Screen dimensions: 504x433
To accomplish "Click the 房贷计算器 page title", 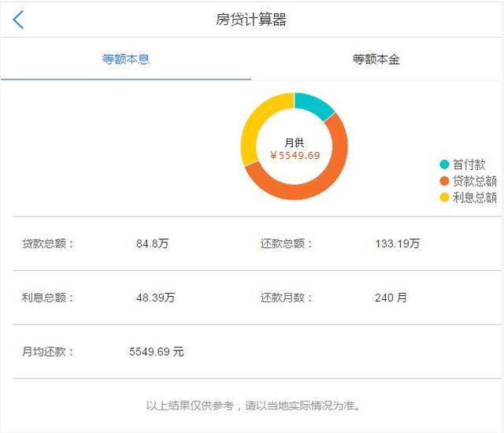I will click(x=251, y=20).
